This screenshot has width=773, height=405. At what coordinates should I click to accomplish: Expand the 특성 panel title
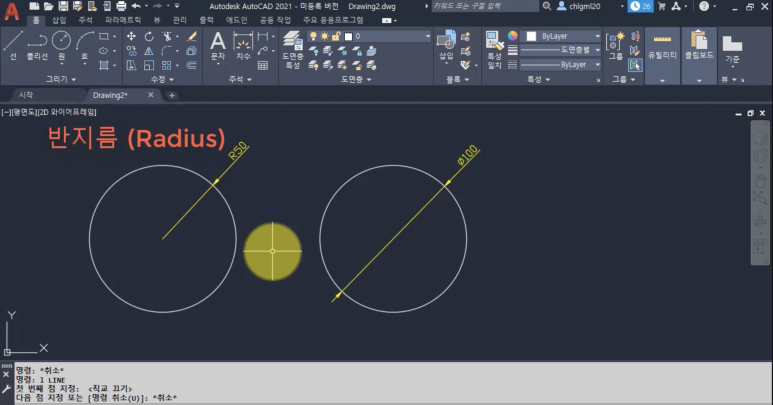(538, 79)
